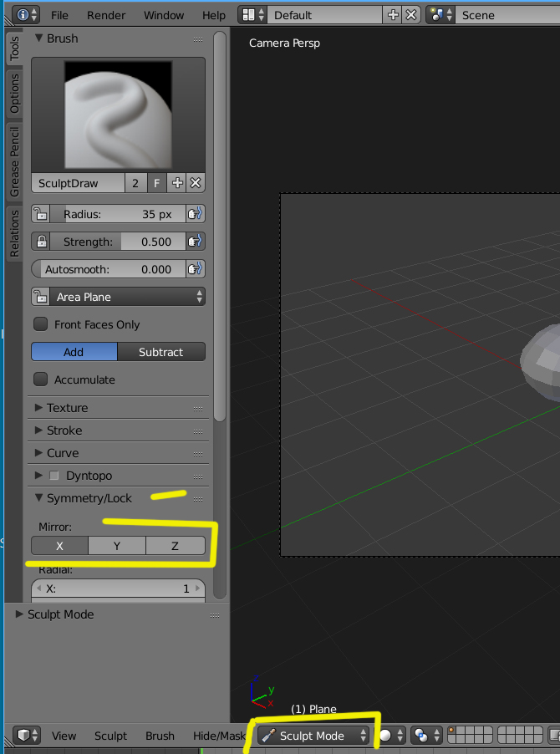Click the Scene name field
560x754 pixels.
click(507, 15)
